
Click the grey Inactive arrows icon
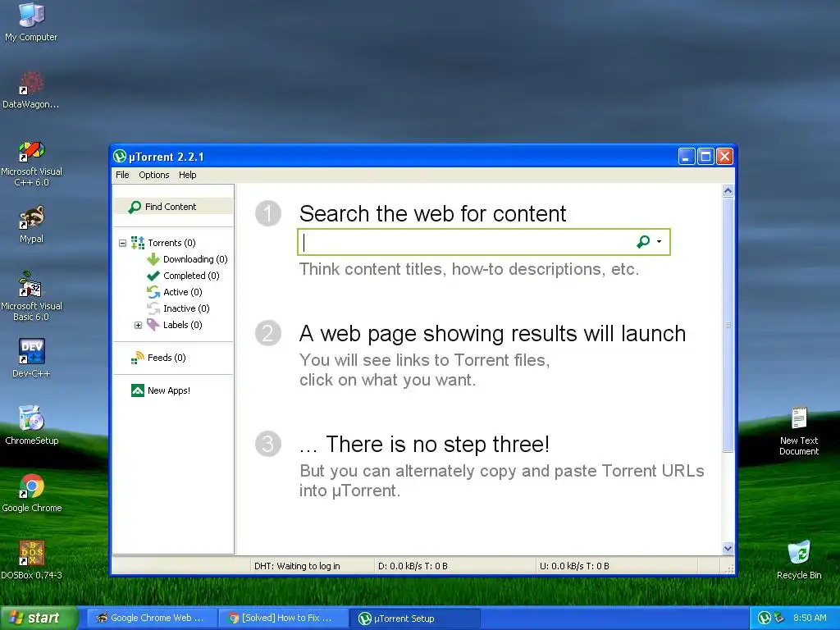pyautogui.click(x=153, y=308)
